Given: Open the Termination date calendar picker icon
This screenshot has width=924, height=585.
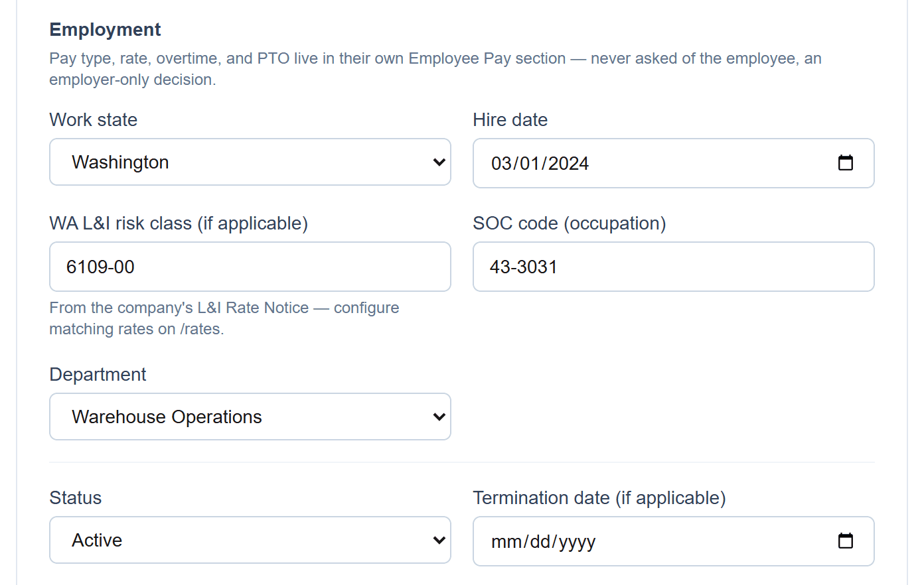Looking at the screenshot, I should tap(845, 541).
